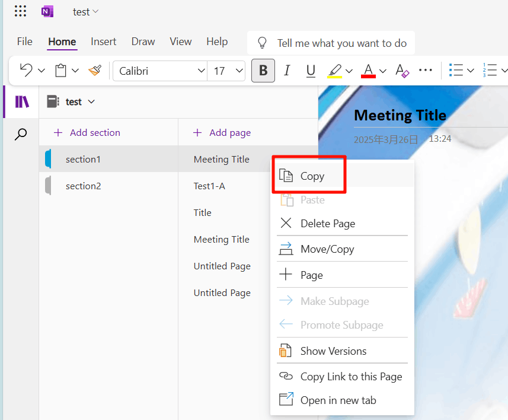Open more ribbon options via ellipsis

pyautogui.click(x=426, y=70)
